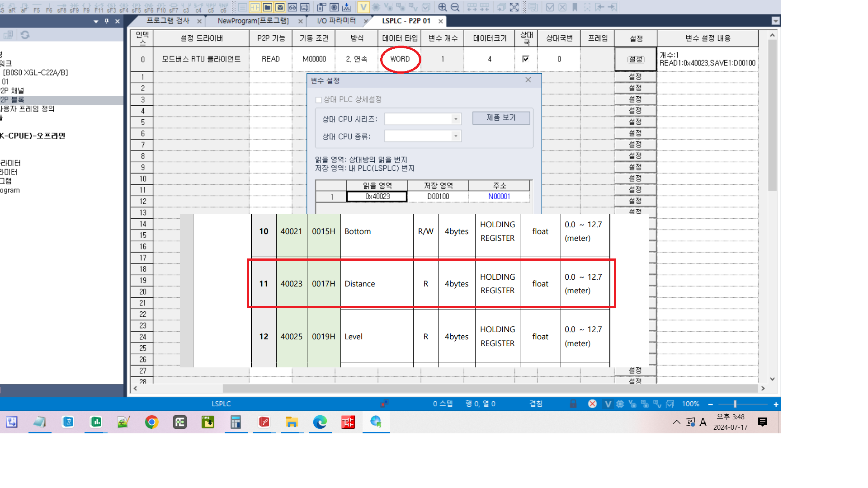Image resolution: width=868 pixels, height=488 pixels.
Task: Uncheck the 상대국 checkbox in index row 0
Action: 525,59
